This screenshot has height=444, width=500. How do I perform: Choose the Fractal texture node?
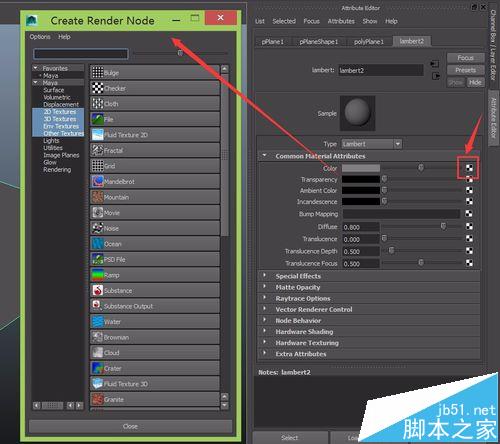(x=155, y=150)
